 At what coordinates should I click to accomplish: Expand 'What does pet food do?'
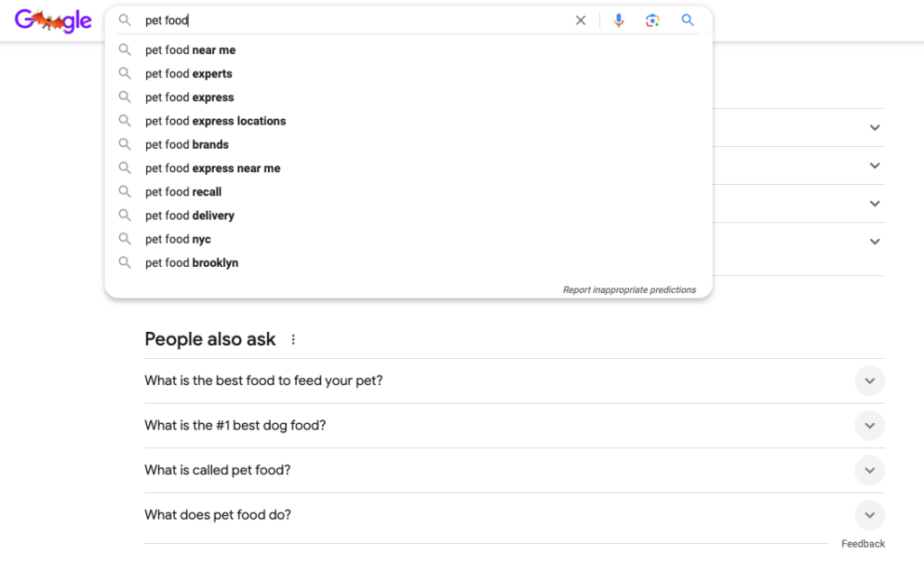869,514
